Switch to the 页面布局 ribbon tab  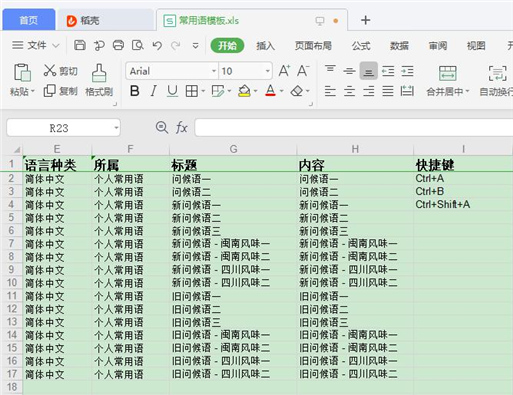[x=313, y=46]
